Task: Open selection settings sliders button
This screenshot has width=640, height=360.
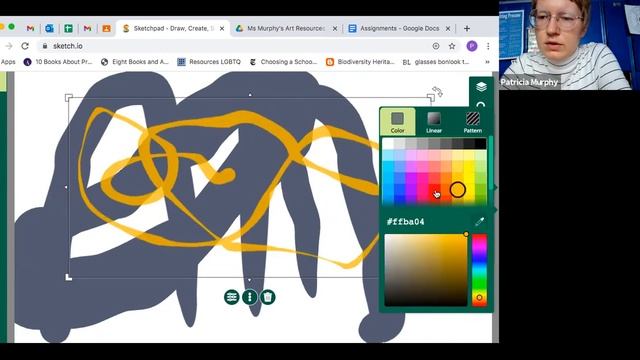Action: point(231,297)
